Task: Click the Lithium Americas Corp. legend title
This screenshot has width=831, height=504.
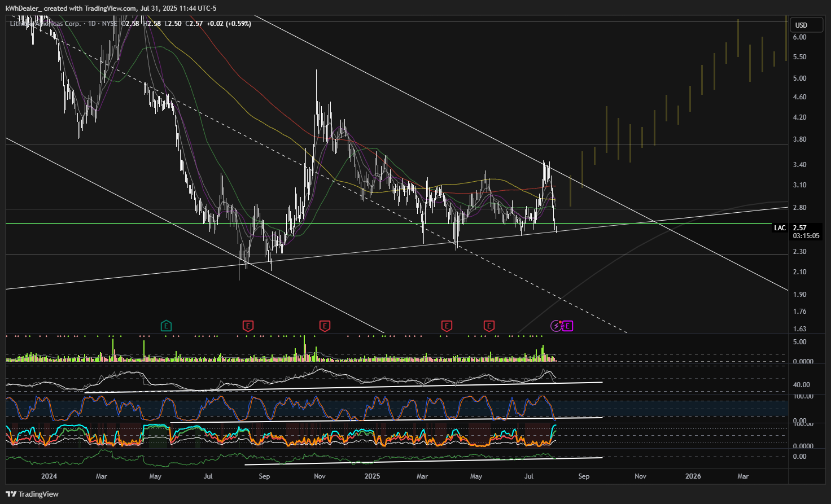Action: coord(45,24)
